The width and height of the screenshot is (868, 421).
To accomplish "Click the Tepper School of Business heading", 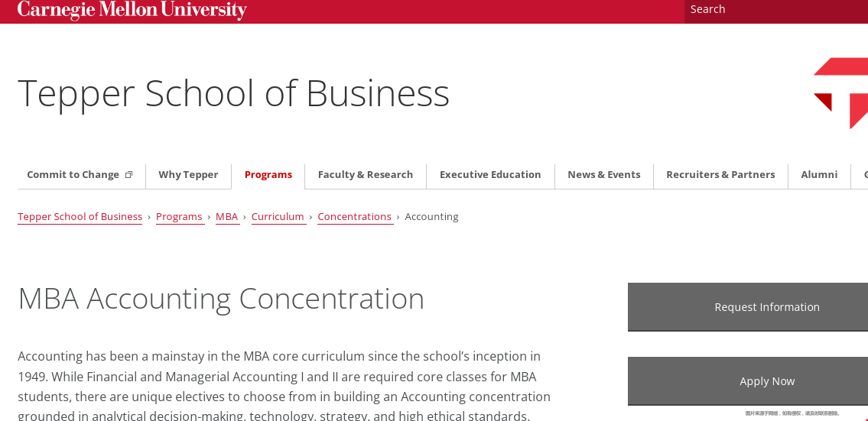I will (233, 93).
